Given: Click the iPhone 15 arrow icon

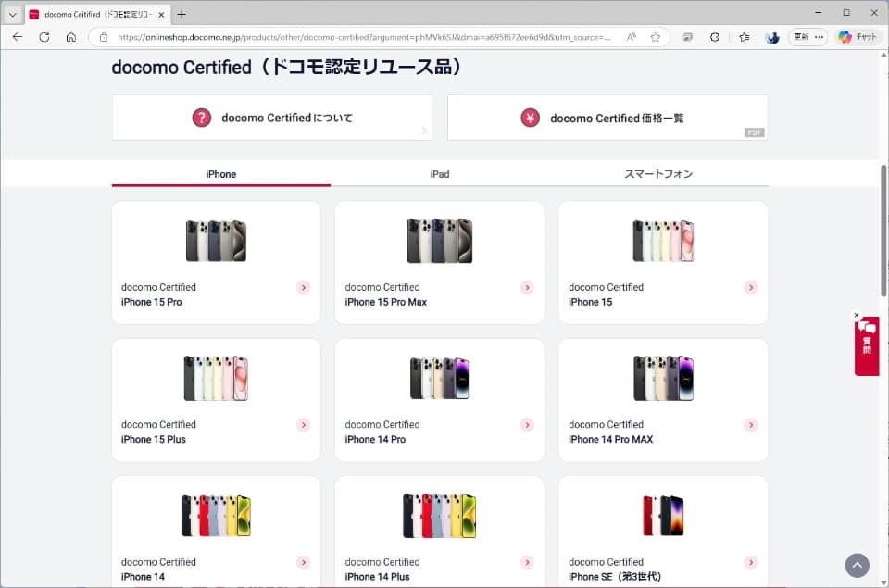Looking at the screenshot, I should coord(751,287).
